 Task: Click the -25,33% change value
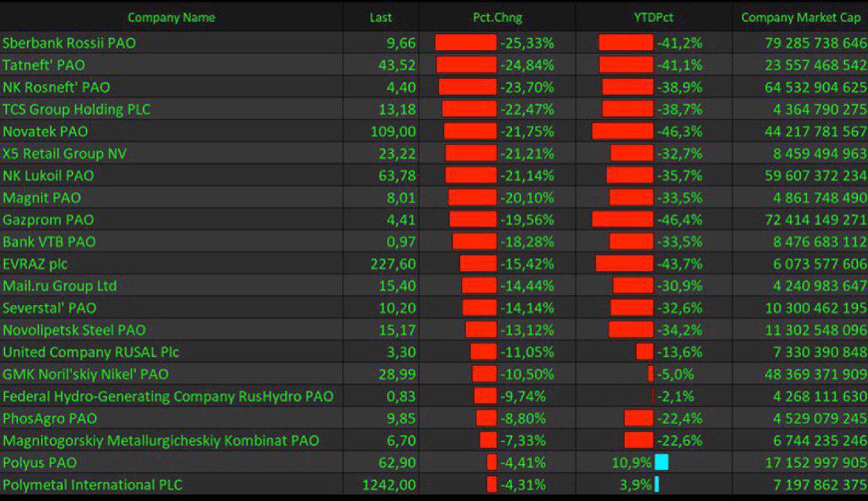527,43
